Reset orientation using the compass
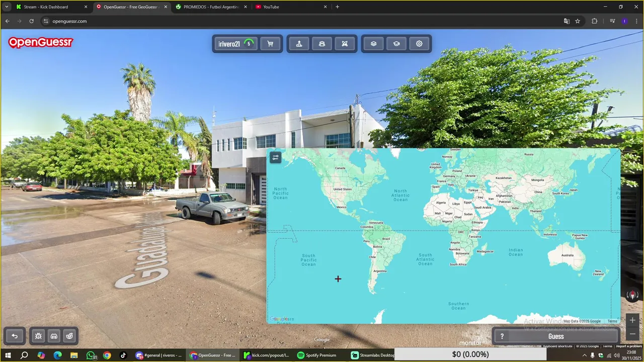The image size is (644, 362). pos(632,296)
